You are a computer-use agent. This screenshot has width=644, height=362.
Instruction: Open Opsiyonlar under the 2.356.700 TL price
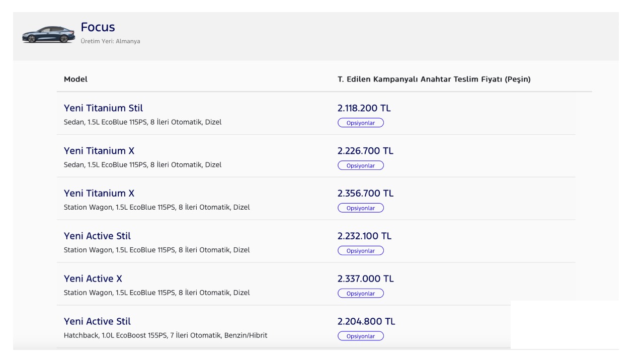pos(360,208)
